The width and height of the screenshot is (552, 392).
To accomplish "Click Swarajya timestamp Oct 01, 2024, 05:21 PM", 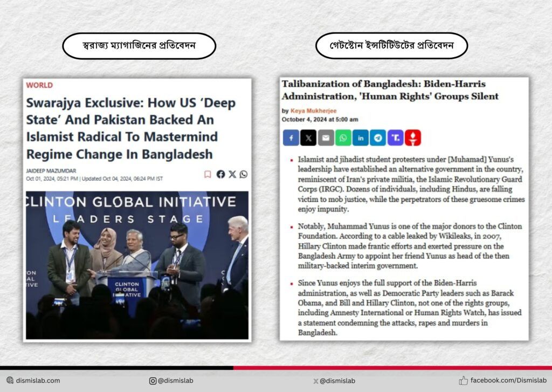I will (x=52, y=178).
